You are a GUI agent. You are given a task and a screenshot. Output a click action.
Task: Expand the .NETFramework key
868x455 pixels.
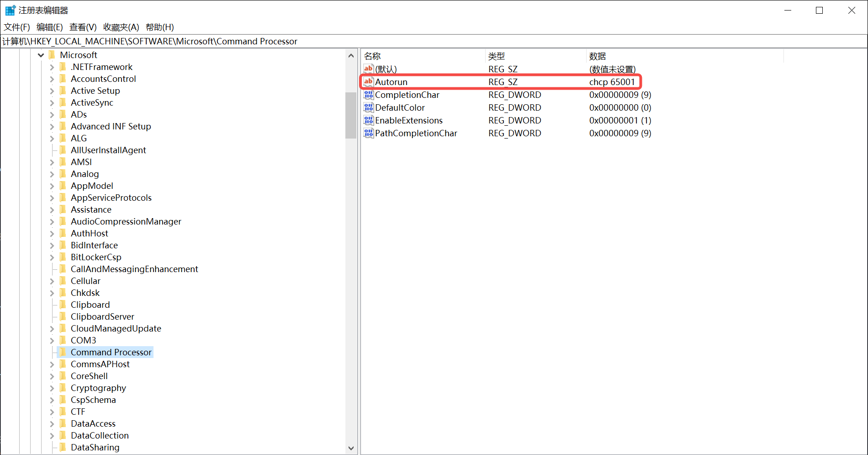click(x=52, y=67)
